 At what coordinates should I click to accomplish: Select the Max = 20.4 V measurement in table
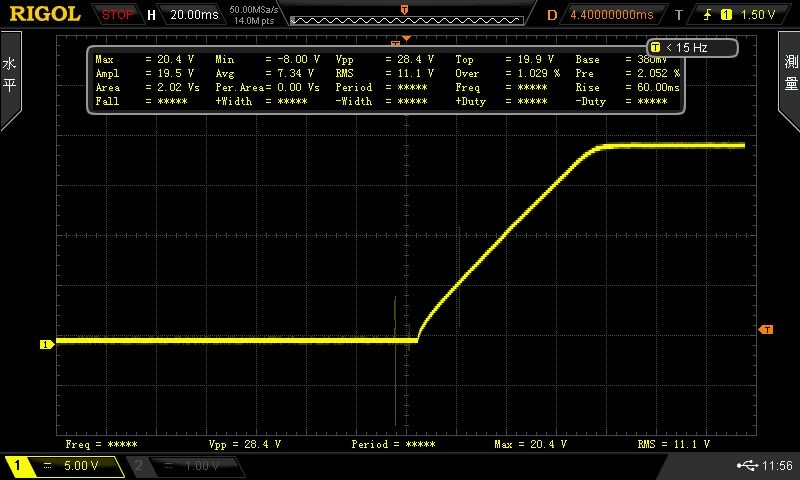click(144, 59)
